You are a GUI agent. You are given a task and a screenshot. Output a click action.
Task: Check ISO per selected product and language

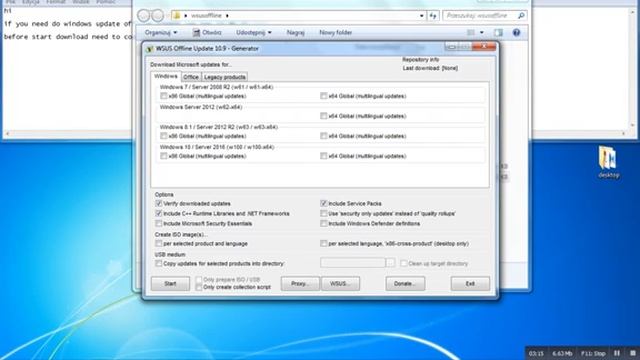pyautogui.click(x=159, y=244)
